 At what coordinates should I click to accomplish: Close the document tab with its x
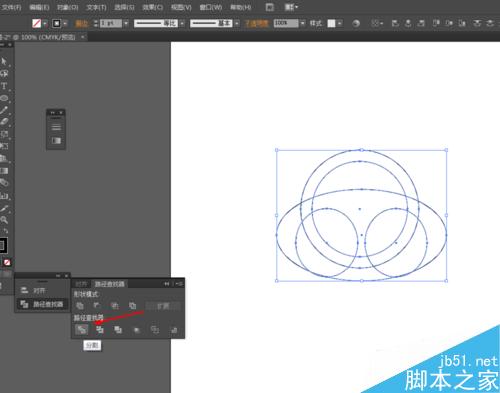click(83, 37)
